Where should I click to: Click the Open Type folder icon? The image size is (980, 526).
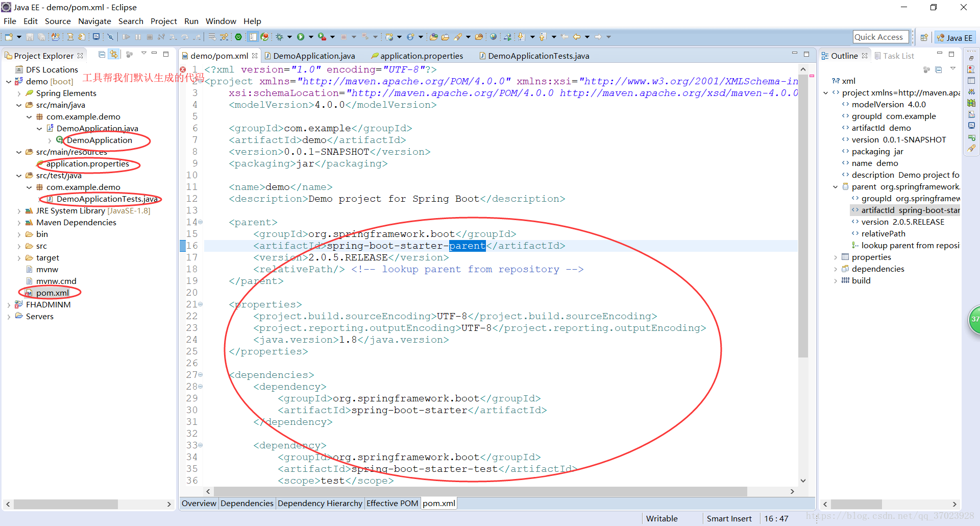pyautogui.click(x=433, y=37)
